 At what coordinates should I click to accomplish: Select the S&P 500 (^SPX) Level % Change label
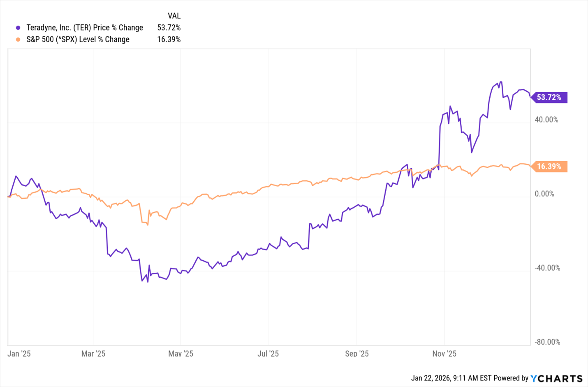[78, 39]
